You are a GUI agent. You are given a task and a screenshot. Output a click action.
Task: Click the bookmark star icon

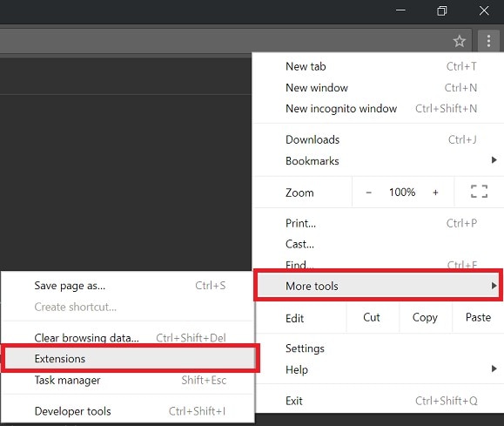coord(460,41)
